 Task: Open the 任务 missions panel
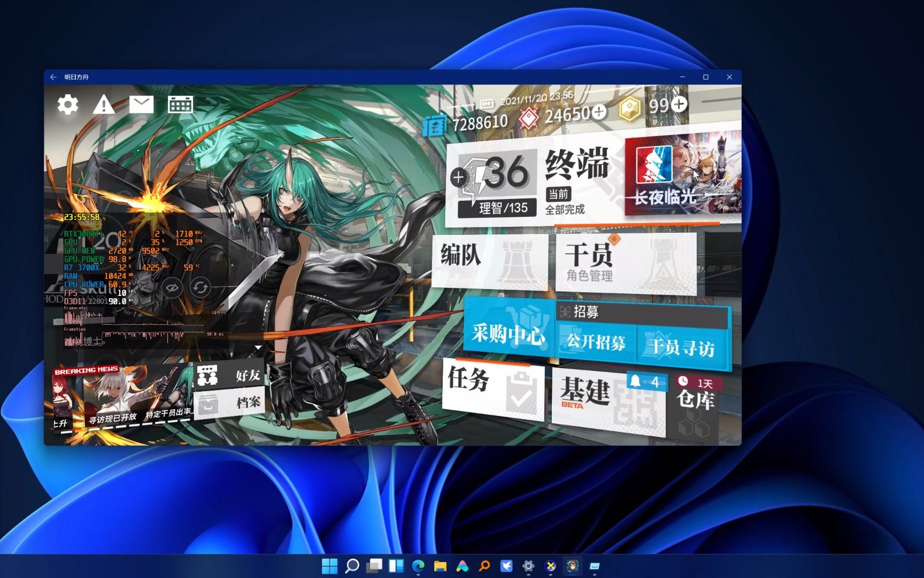493,389
